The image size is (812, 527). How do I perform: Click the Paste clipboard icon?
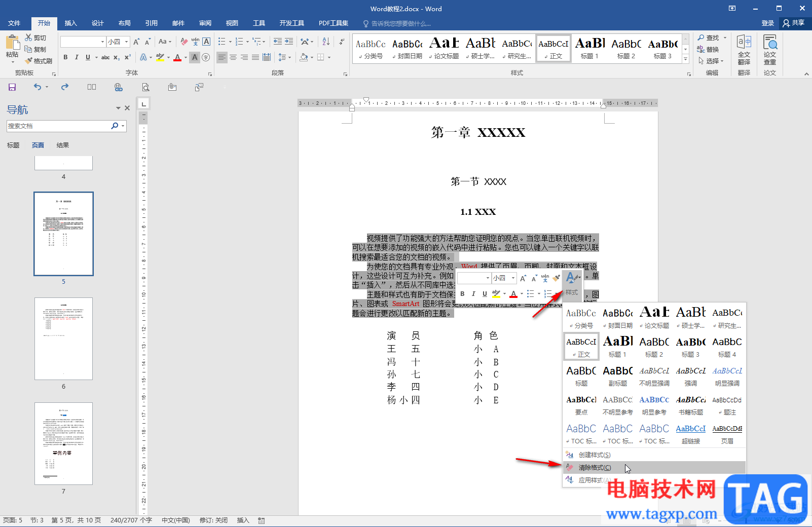tap(12, 42)
